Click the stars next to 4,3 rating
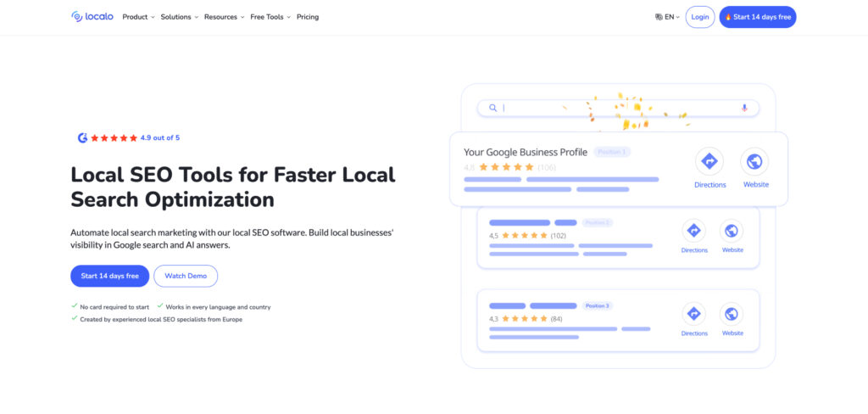Viewport: 868px width, 414px height. (x=524, y=319)
